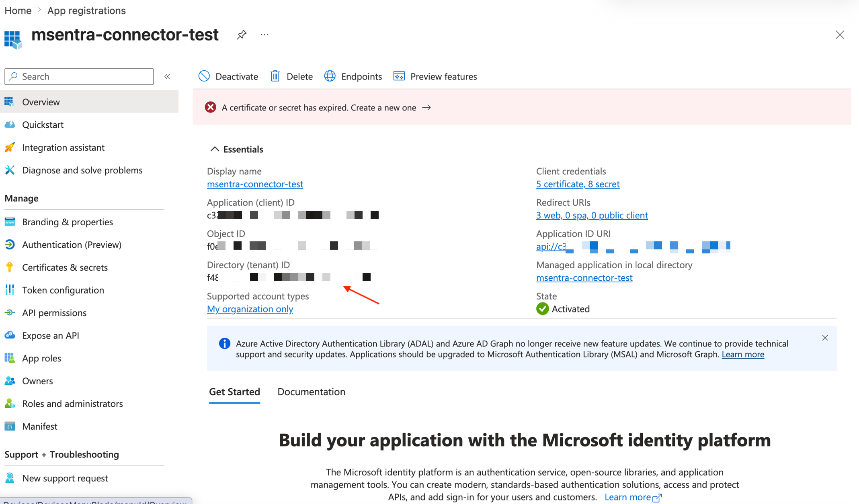Go to Home in the breadcrumb
Image resolution: width=859 pixels, height=504 pixels.
coord(18,10)
